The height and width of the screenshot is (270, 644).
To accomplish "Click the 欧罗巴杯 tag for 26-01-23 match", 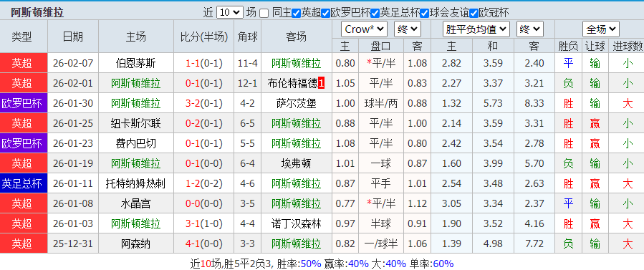I will point(24,143).
